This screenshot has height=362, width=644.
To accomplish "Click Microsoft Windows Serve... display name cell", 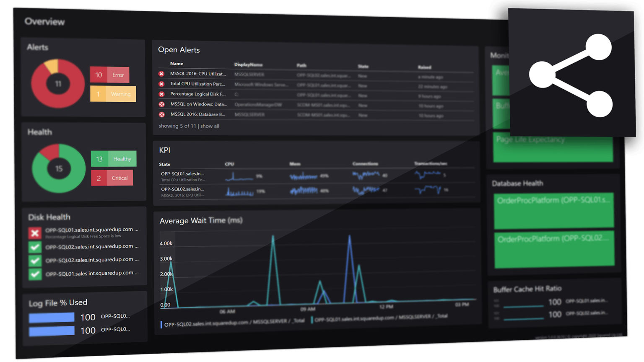I will [x=261, y=85].
